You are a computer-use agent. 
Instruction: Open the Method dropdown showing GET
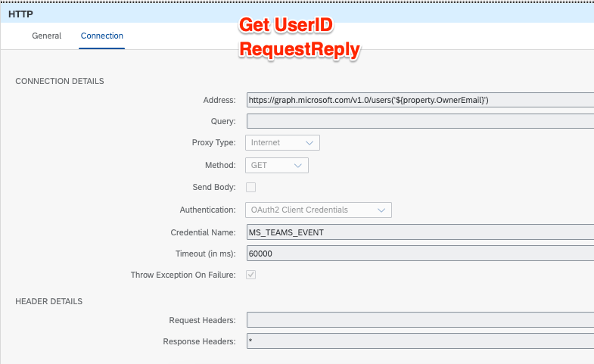point(277,166)
